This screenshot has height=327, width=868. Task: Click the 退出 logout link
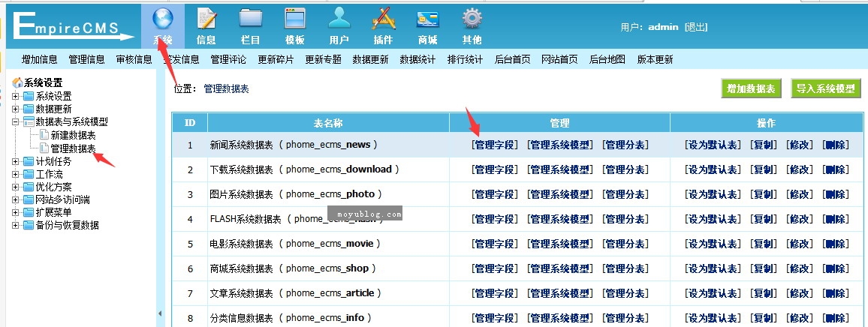pos(696,27)
